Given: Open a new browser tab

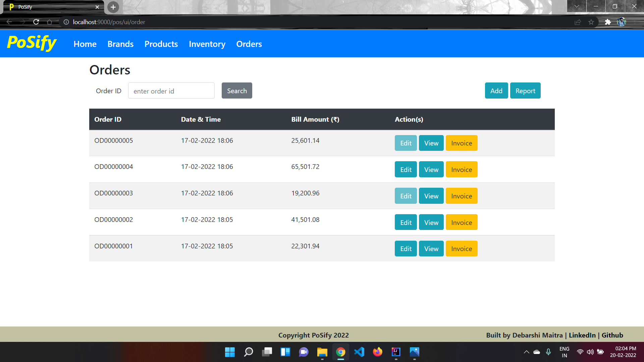Looking at the screenshot, I should point(113,7).
